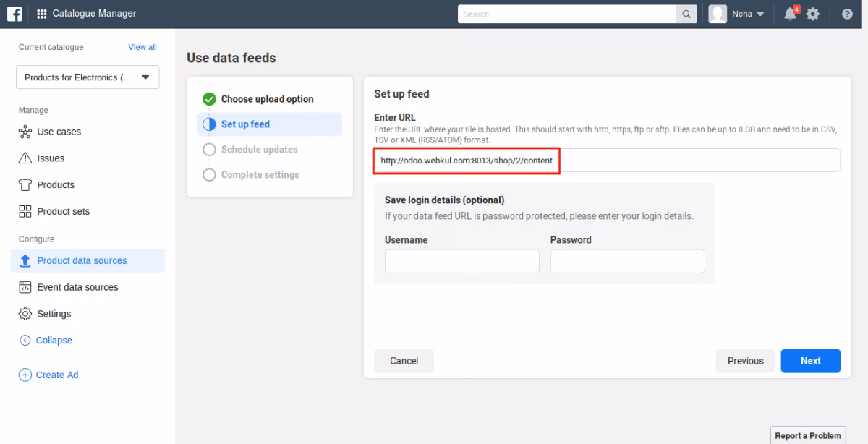Click the Products shirt icon
Screen dimensions: 868x444
click(x=25, y=185)
